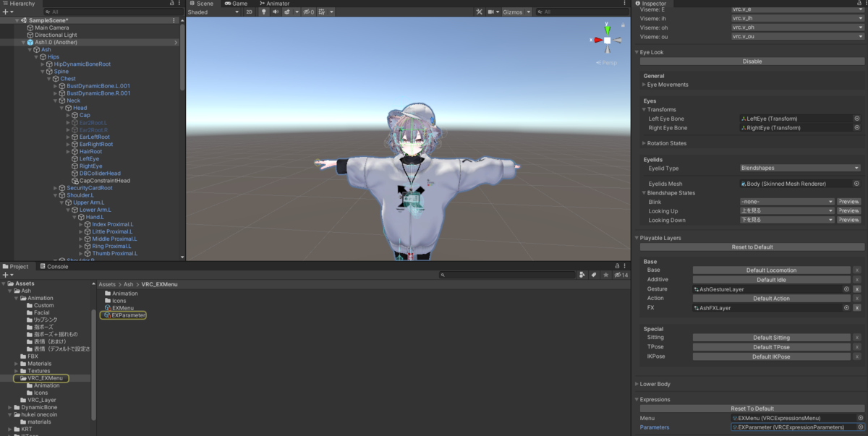The height and width of the screenshot is (436, 868).
Task: Open Project create plus menu
Action: click(7, 275)
